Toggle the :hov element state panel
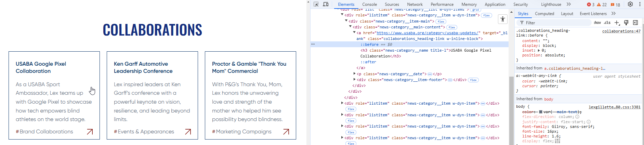644x145 pixels. [597, 23]
